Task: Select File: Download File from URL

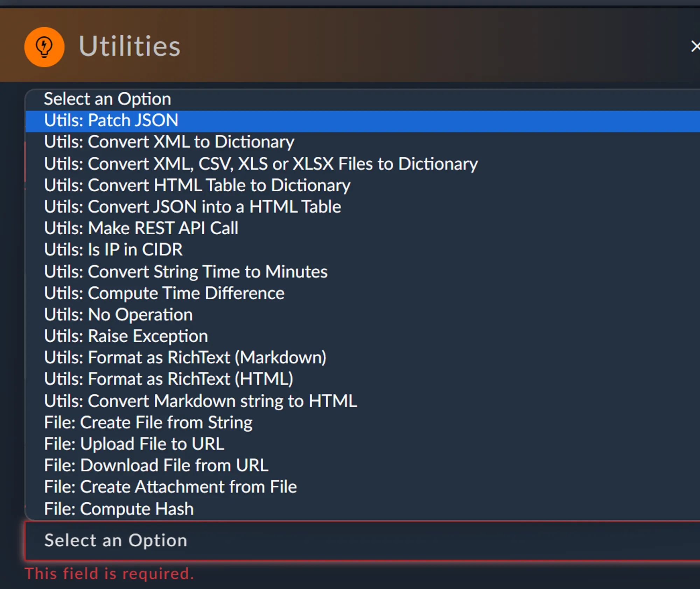Action: pos(156,466)
